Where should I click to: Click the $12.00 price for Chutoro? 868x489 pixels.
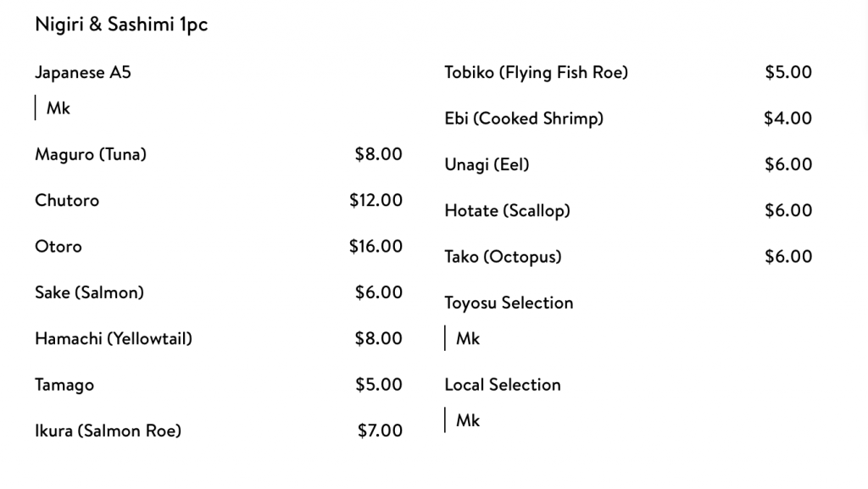pos(376,200)
